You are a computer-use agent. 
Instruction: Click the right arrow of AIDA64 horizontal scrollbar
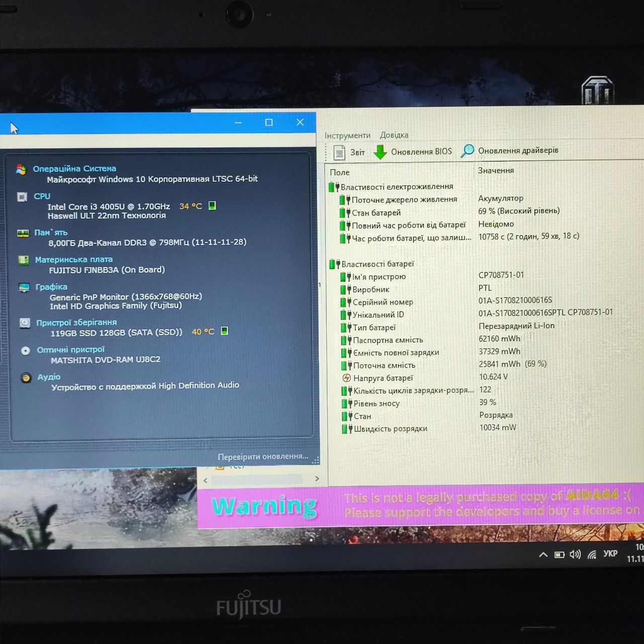coord(317,479)
